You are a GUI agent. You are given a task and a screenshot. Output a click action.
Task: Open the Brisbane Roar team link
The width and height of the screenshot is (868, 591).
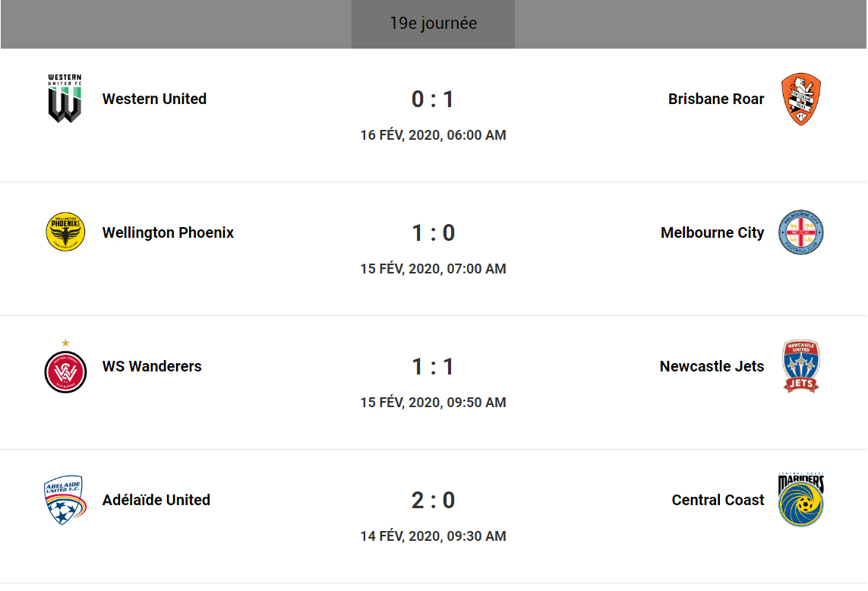click(716, 99)
